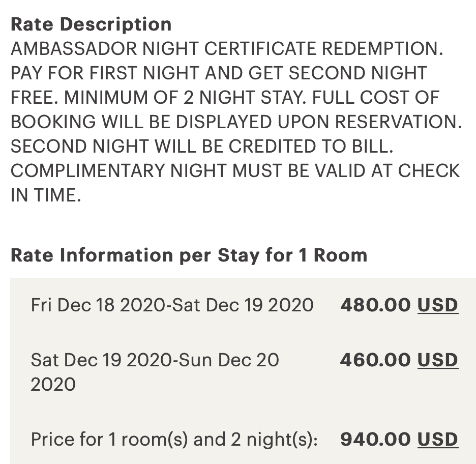
Task: Click the 480.00 nightly rate amount
Action: click(x=375, y=305)
